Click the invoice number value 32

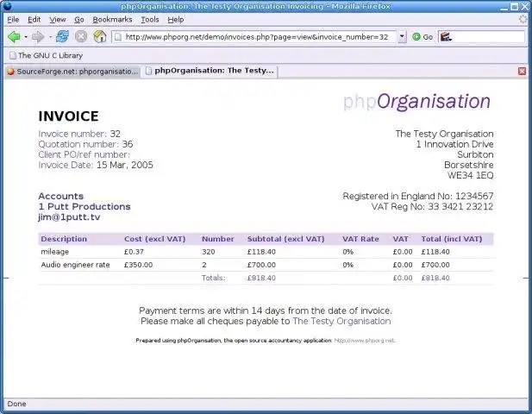(x=115, y=134)
